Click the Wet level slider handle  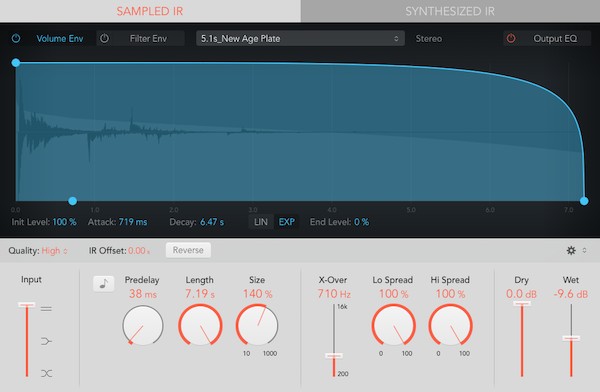[571, 338]
